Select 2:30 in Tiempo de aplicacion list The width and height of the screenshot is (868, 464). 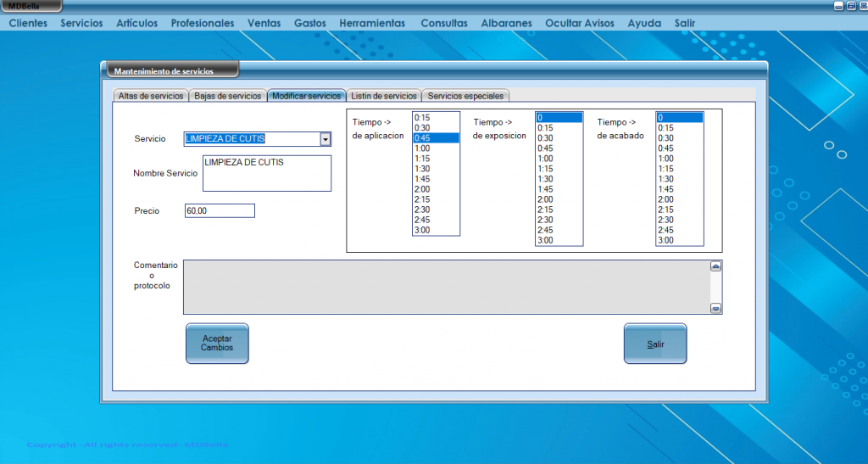coord(436,210)
